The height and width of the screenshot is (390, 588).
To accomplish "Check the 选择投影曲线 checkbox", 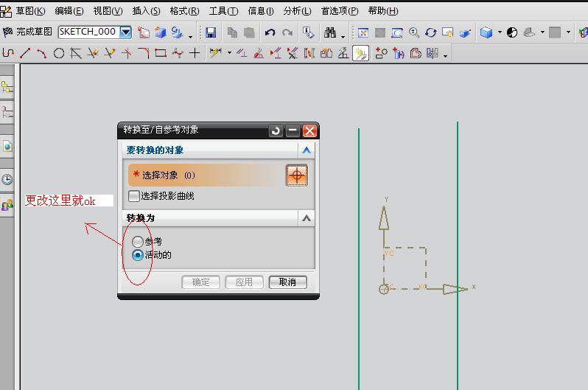I will [x=134, y=196].
